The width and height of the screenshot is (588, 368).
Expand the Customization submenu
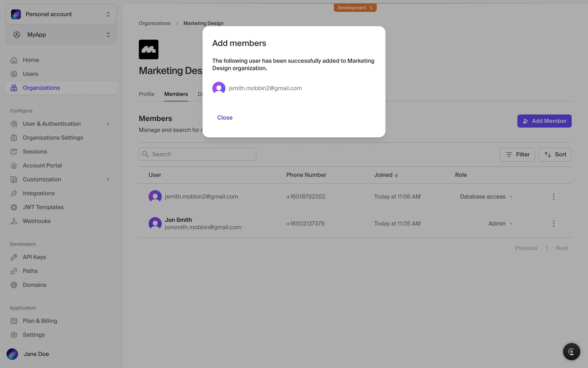click(x=108, y=179)
